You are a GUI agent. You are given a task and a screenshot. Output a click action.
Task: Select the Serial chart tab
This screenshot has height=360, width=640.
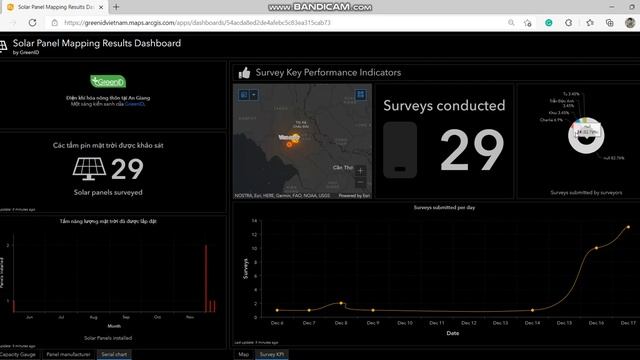[114, 354]
